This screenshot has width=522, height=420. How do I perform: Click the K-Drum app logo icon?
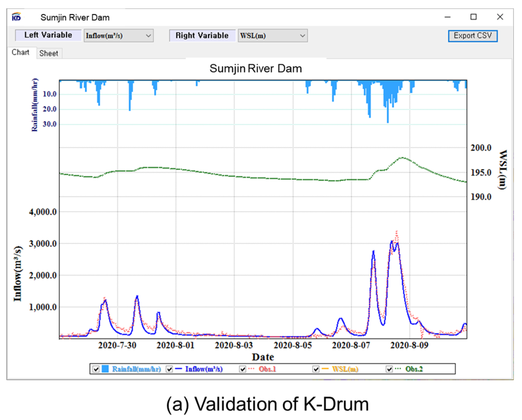click(x=16, y=17)
